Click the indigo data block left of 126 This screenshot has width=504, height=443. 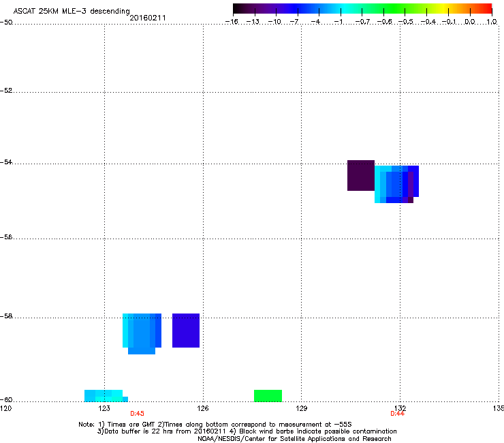pos(186,331)
